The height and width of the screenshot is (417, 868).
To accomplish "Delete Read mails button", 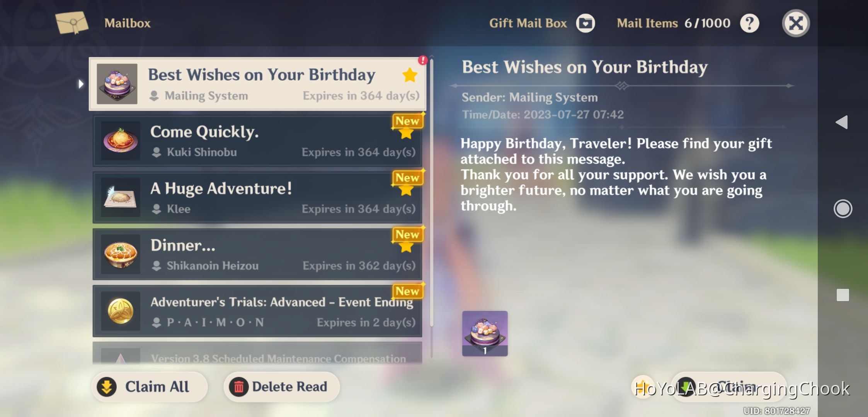I will [281, 387].
